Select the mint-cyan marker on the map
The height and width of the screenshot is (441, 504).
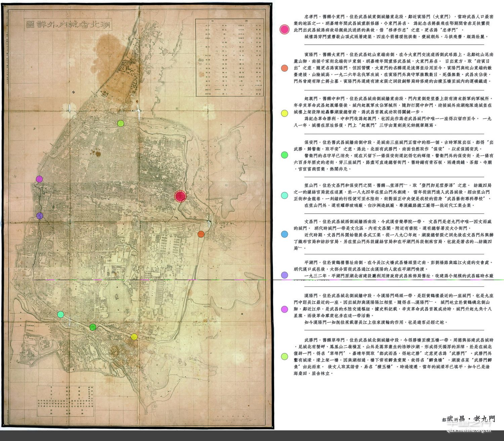click(60, 314)
